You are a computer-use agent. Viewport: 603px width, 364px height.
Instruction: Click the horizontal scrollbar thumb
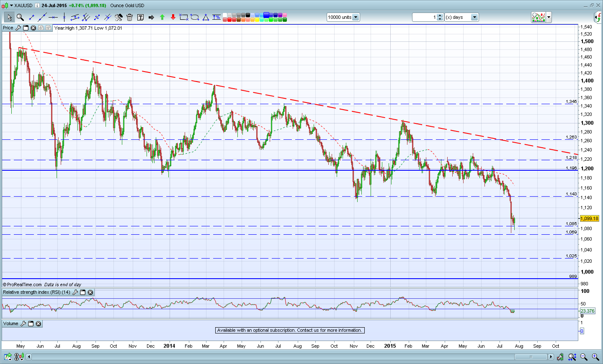pyautogui.click(x=531, y=357)
